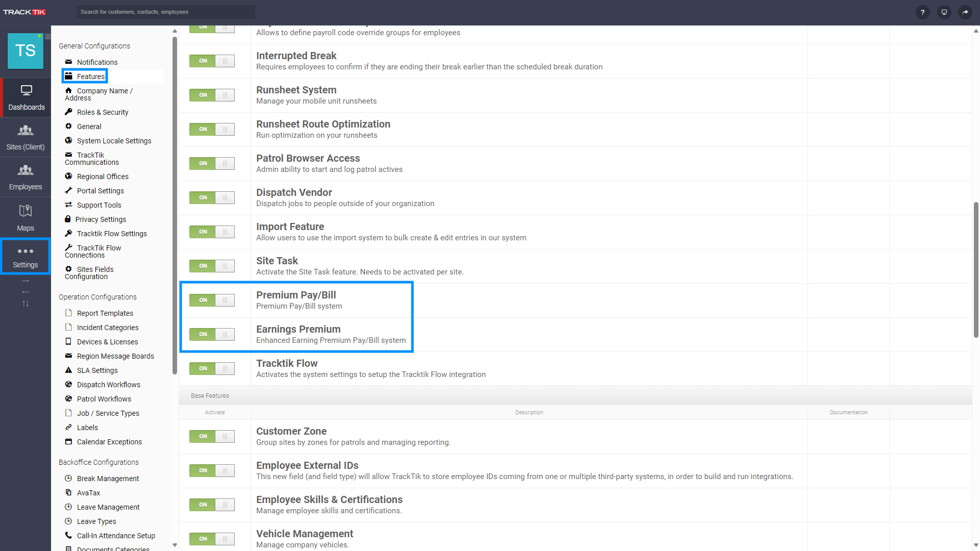980x551 pixels.
Task: Click the right arrow below Settings
Action: (x=26, y=281)
